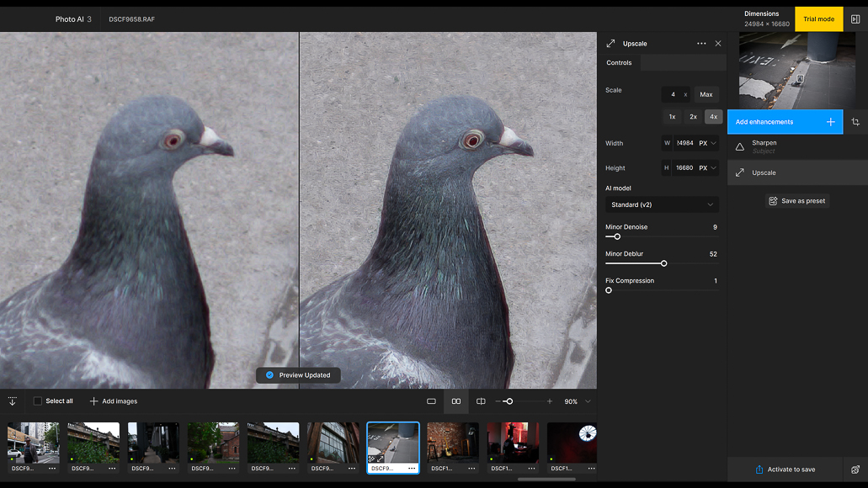Switch to single image view icon

pos(431,401)
